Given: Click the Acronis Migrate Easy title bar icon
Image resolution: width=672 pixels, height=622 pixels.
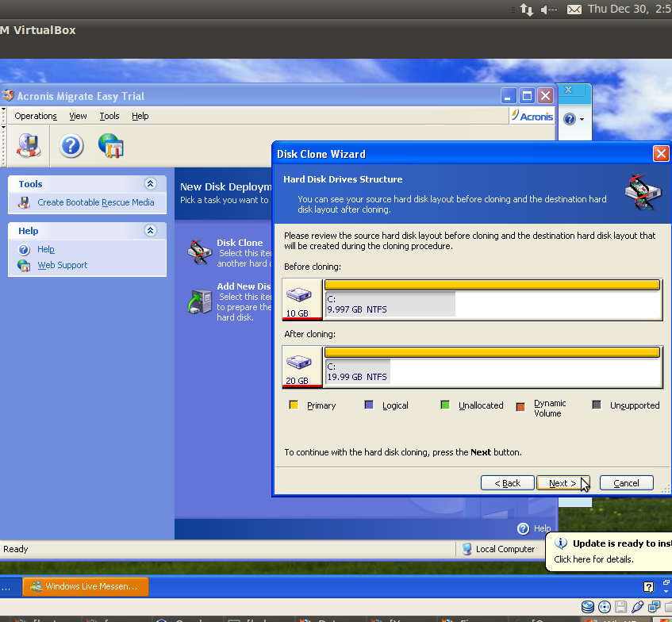Looking at the screenshot, I should pyautogui.click(x=8, y=95).
